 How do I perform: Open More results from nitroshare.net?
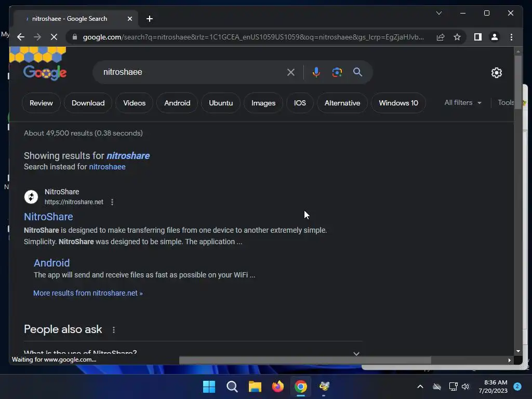click(88, 293)
